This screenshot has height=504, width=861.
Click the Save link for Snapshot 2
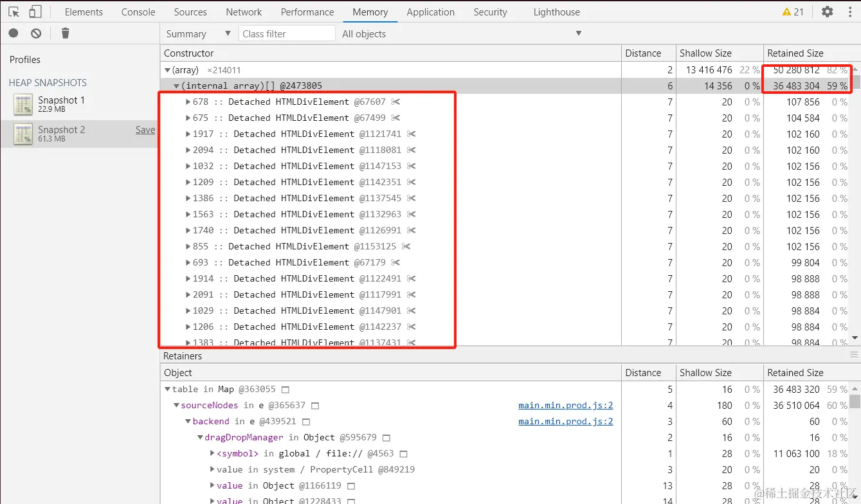tap(145, 130)
